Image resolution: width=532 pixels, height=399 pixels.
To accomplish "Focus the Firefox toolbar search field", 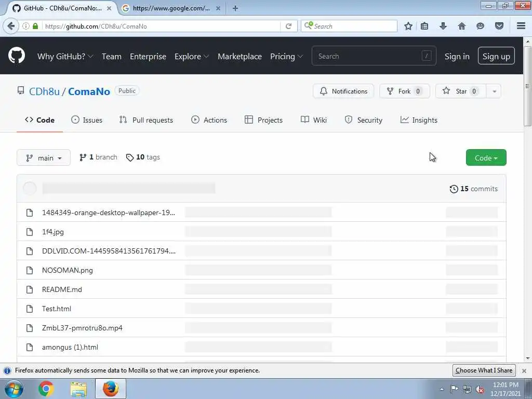I will click(349, 26).
